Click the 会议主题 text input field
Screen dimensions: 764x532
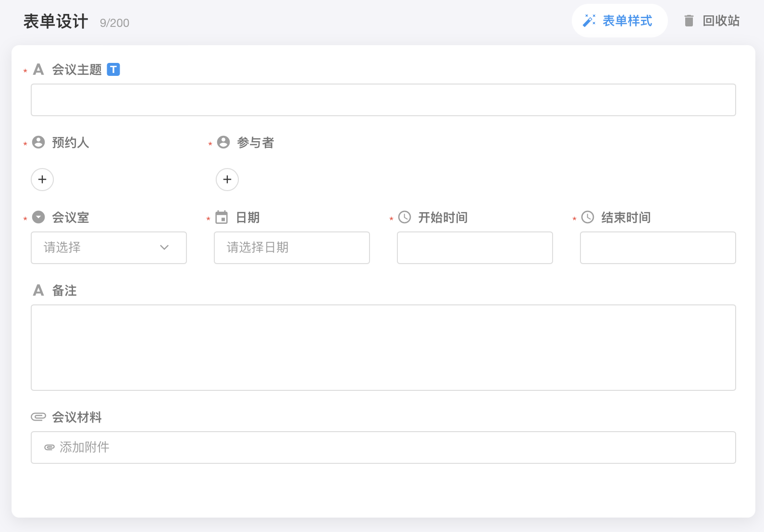(383, 100)
